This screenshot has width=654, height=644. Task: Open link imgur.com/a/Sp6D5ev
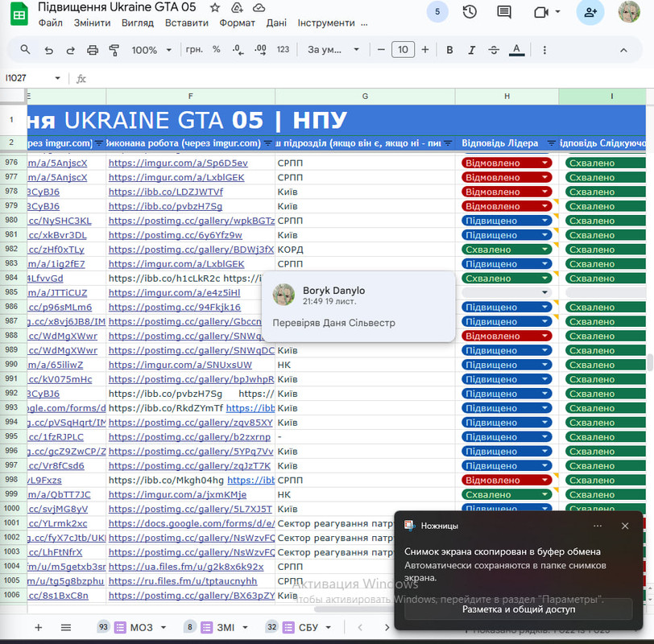pos(178,163)
